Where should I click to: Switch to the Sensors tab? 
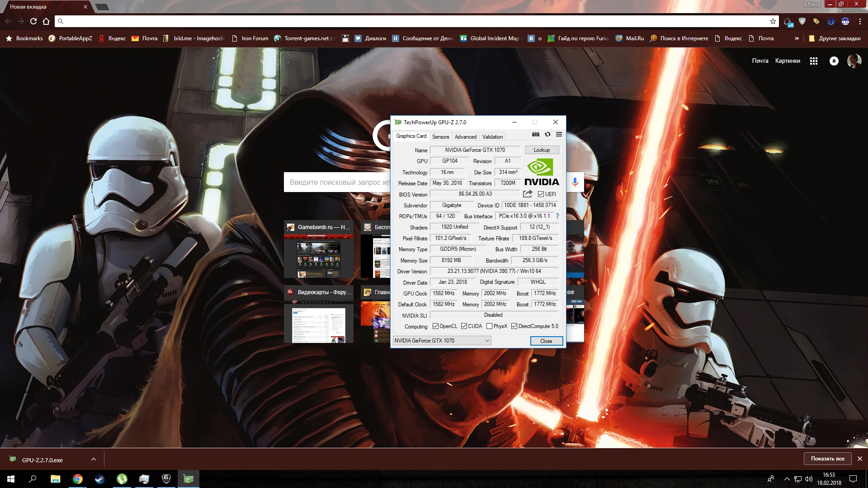(x=440, y=136)
